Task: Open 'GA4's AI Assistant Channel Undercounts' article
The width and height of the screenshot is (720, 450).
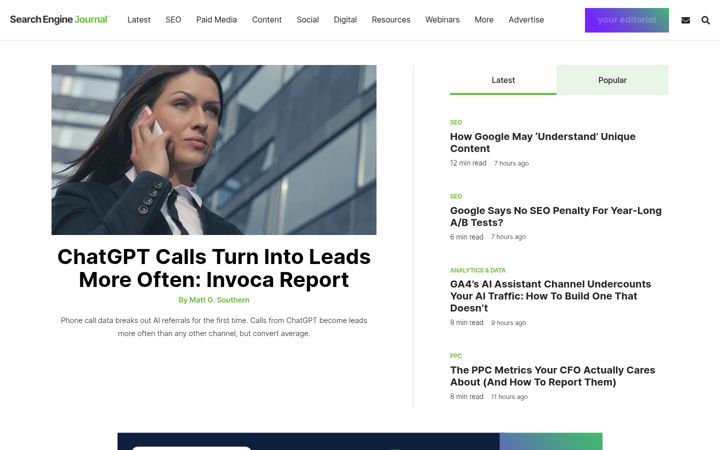Action: 551,296
